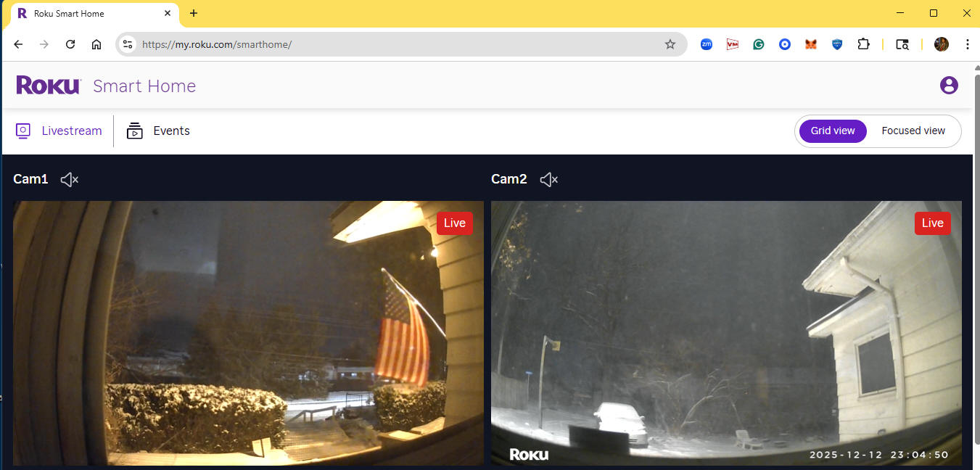980x470 pixels.
Task: Unmute the Cam2 audio speaker icon
Action: [x=549, y=179]
